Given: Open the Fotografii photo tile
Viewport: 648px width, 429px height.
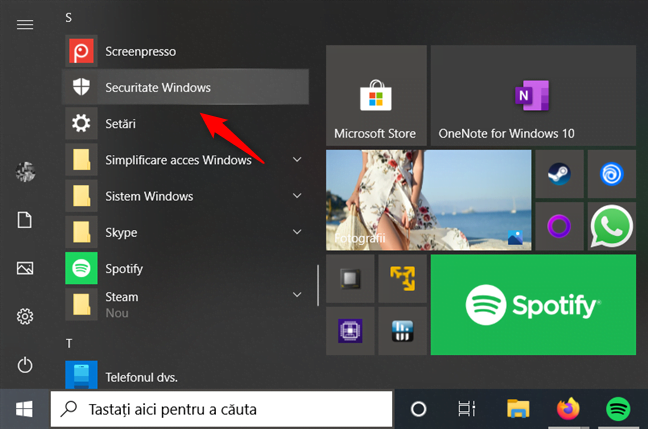Looking at the screenshot, I should tap(429, 200).
